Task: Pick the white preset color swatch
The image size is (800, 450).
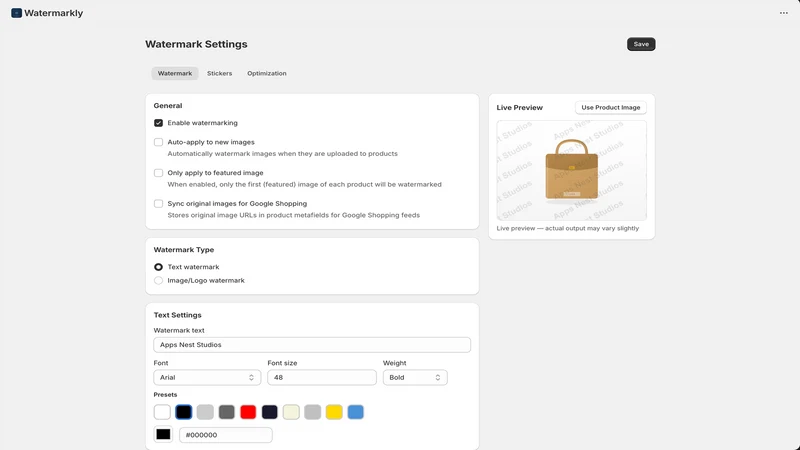Action: click(162, 412)
